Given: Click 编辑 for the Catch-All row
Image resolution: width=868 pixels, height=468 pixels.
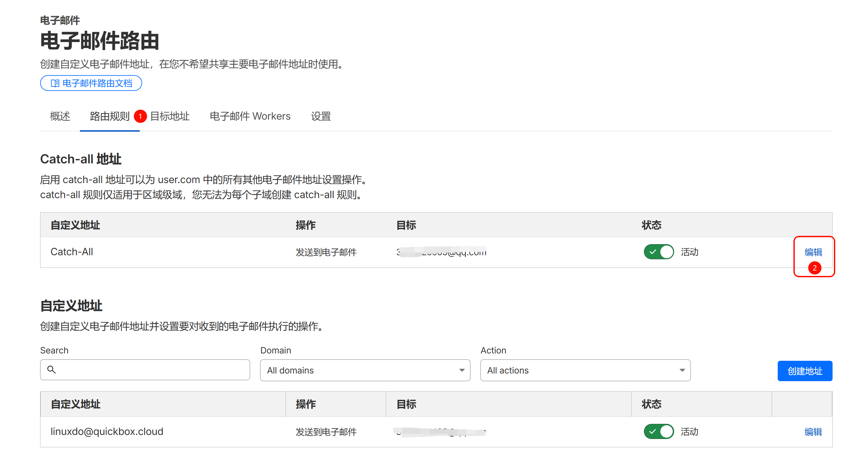Looking at the screenshot, I should click(813, 252).
